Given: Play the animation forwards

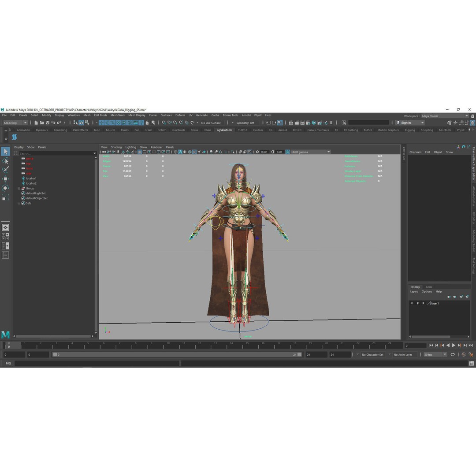Looking at the screenshot, I should pos(454,346).
